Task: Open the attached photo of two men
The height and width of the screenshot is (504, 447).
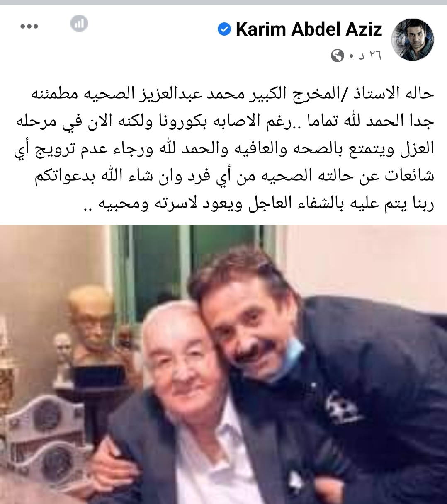Action: [223, 364]
